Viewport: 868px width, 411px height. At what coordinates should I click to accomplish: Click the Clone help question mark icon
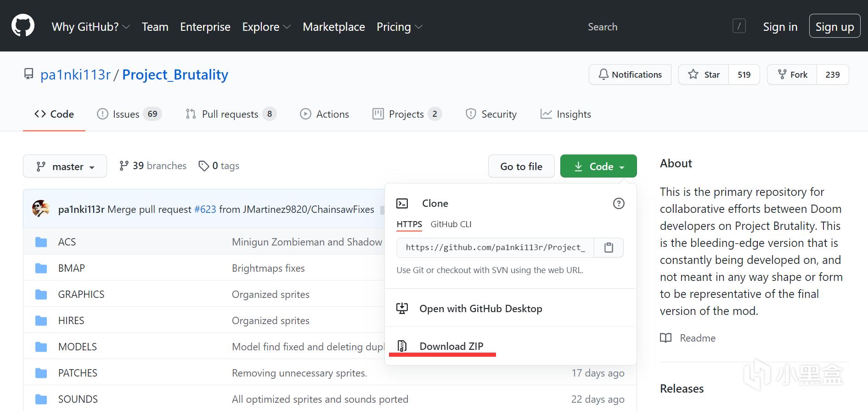click(x=619, y=204)
